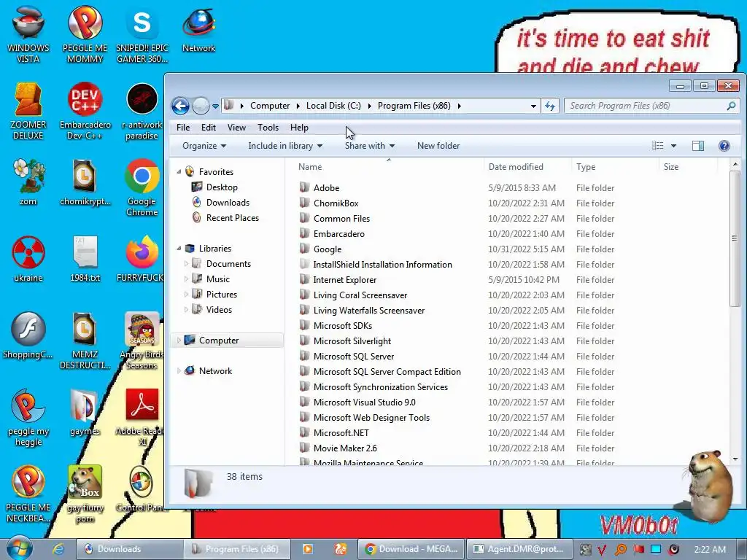Click Local Disk (C:) in the breadcrumb
Viewport: 747px width, 560px height.
pyautogui.click(x=333, y=106)
